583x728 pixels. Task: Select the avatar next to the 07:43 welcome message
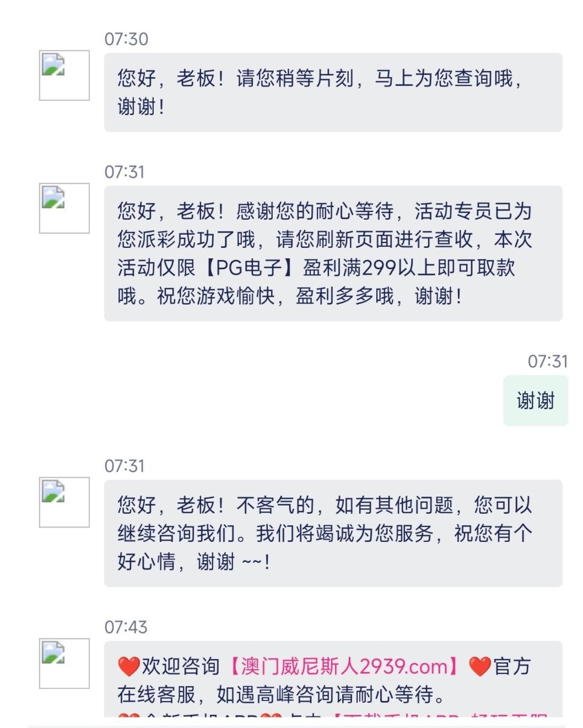pos(64,663)
